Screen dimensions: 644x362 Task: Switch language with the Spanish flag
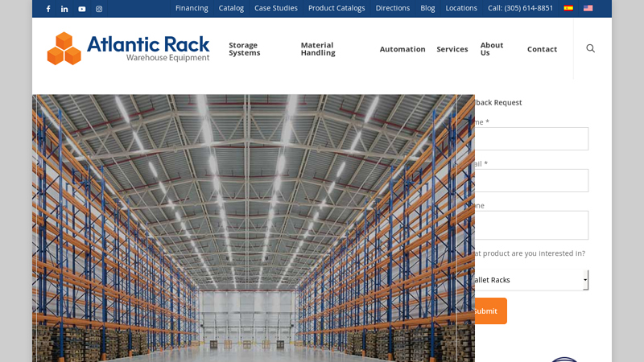[568, 8]
